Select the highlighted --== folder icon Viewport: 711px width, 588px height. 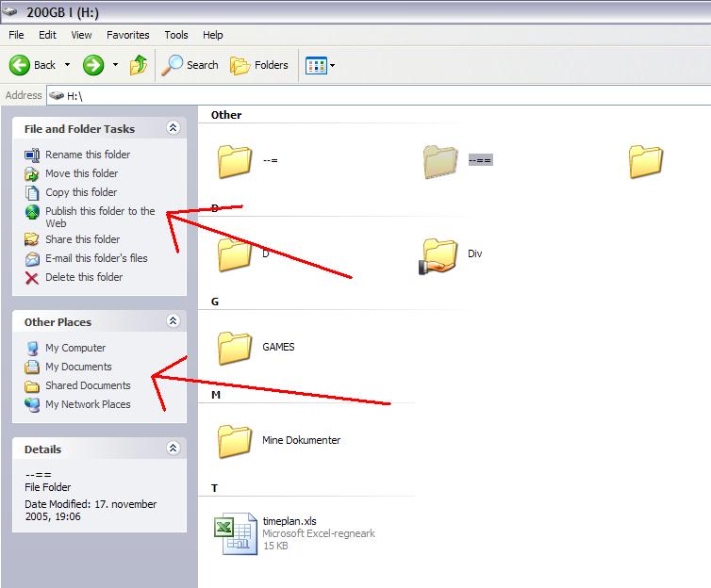pyautogui.click(x=440, y=161)
